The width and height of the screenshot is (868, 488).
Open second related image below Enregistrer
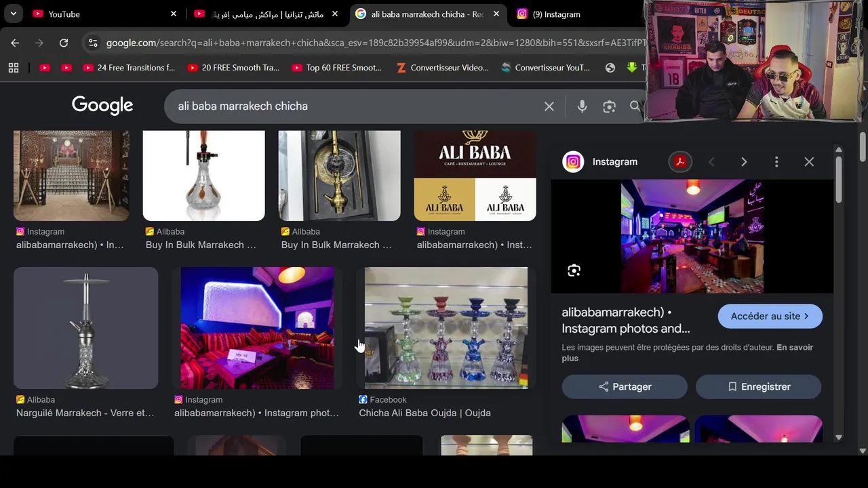click(758, 429)
